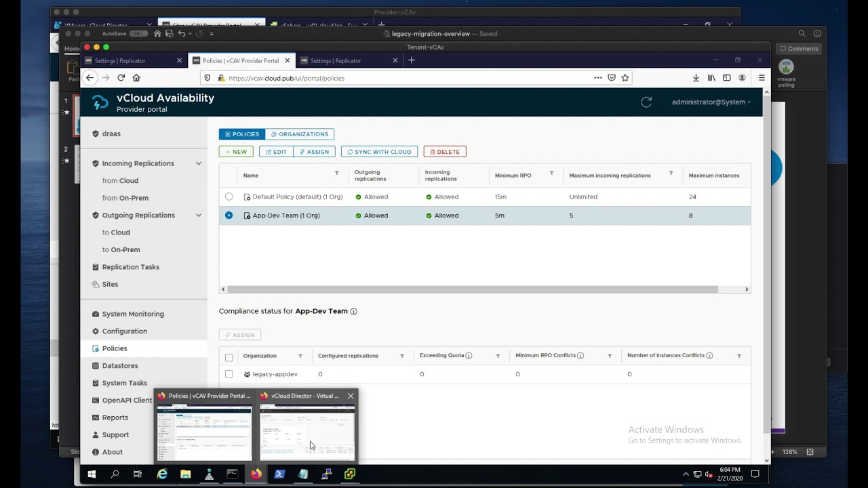
Task: Open Datastores in the sidebar
Action: point(120,366)
